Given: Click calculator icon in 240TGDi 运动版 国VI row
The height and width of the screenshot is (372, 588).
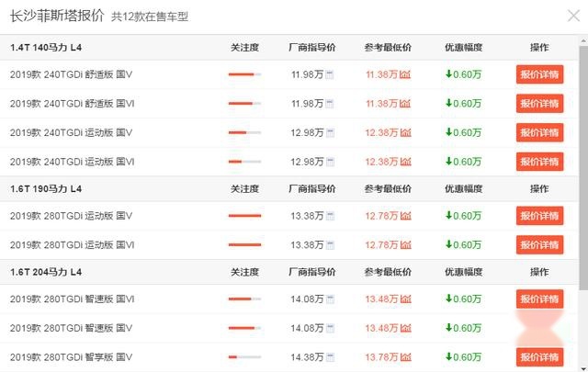Looking at the screenshot, I should point(330,162).
